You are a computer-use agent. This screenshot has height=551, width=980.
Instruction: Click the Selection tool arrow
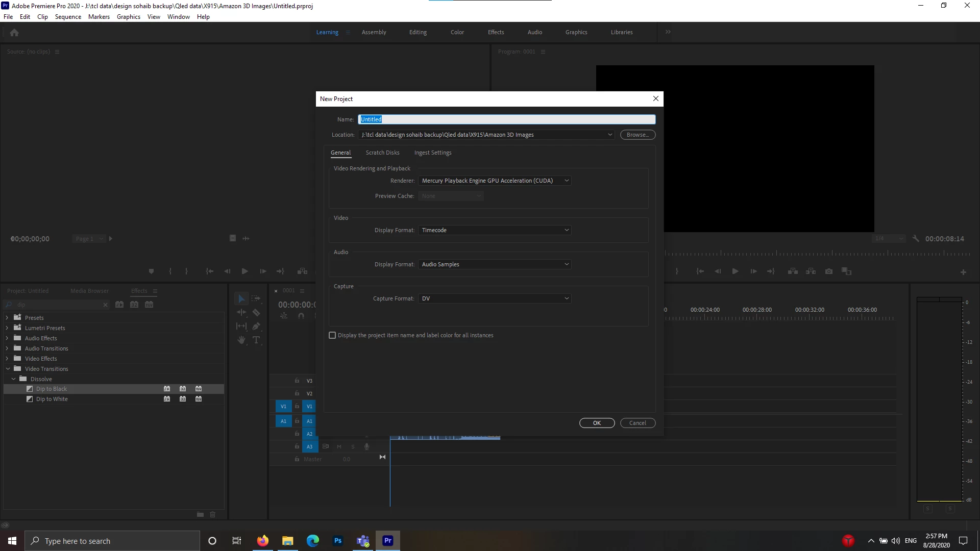click(241, 298)
